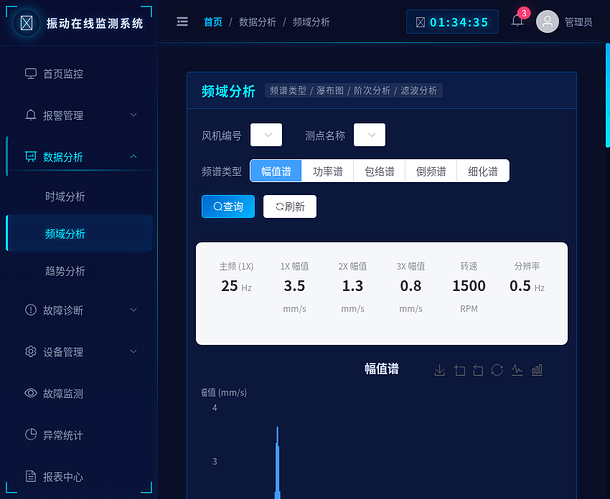Click 频域分析 in the breadcrumb
The image size is (610, 499).
(311, 22)
